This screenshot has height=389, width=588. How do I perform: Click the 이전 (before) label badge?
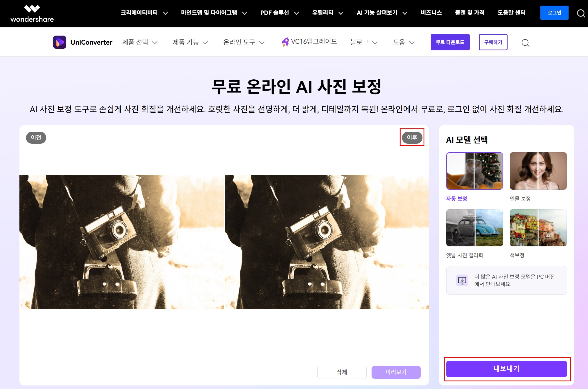[36, 137]
